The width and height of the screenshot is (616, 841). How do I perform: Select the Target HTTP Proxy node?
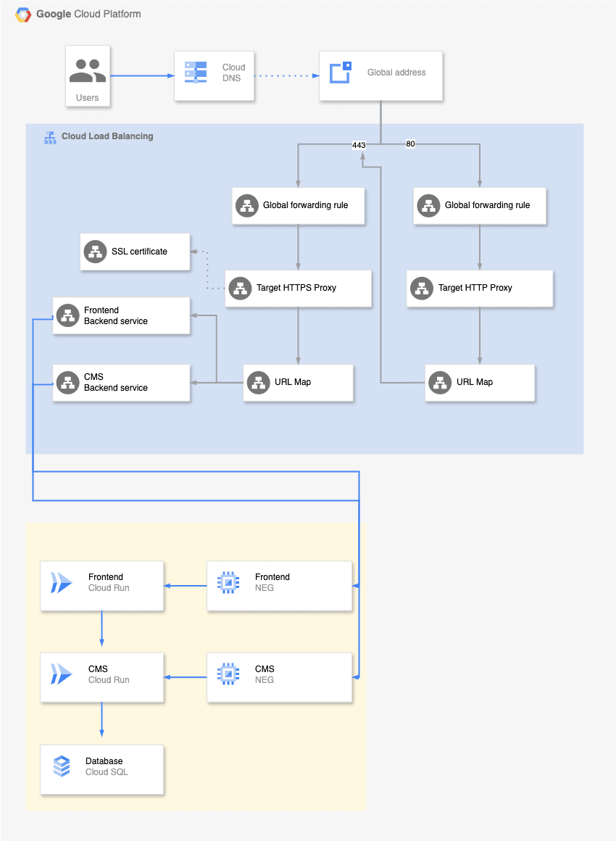pyautogui.click(x=479, y=288)
